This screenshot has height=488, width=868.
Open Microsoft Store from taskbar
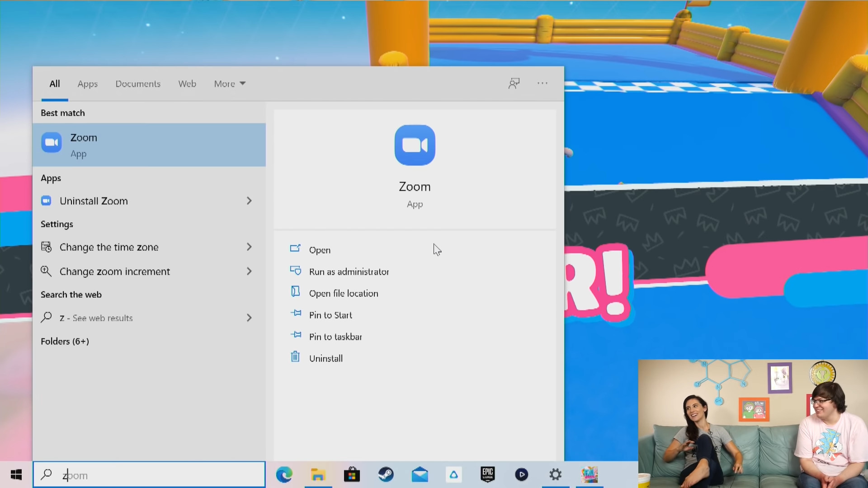tap(352, 474)
